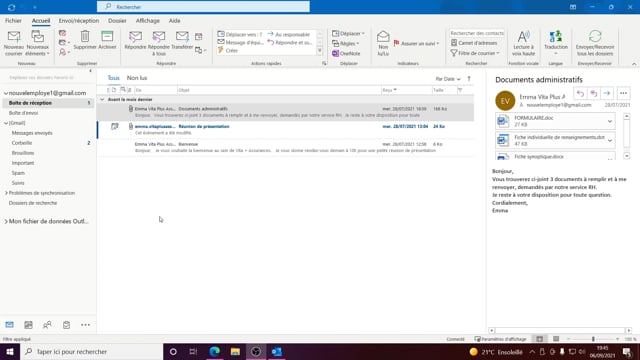The width and height of the screenshot is (640, 360).
Task: Open more actions in reading pane
Action: point(623,93)
